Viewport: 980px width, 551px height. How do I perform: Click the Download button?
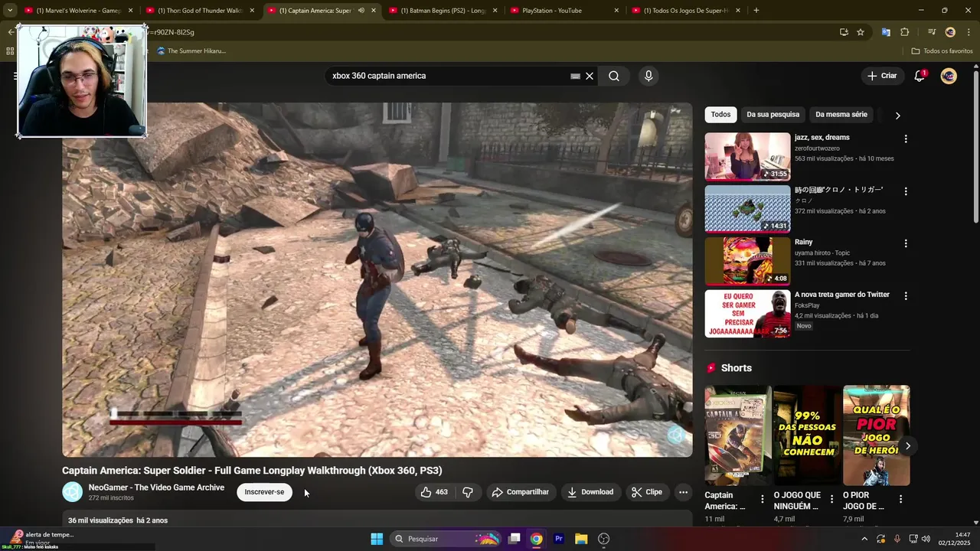(x=590, y=492)
